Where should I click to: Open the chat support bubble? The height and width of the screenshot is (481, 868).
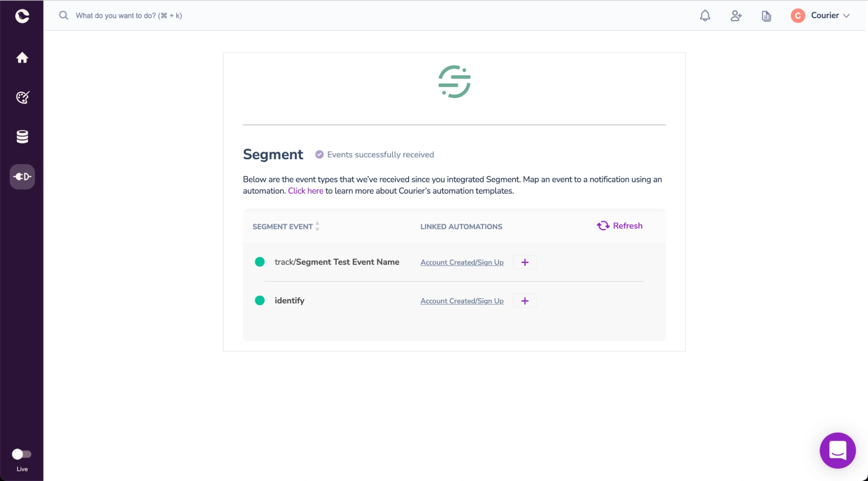pyautogui.click(x=837, y=450)
